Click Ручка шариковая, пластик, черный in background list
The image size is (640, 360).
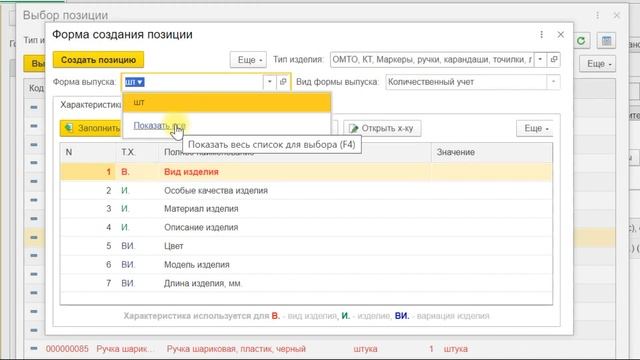pos(236,349)
